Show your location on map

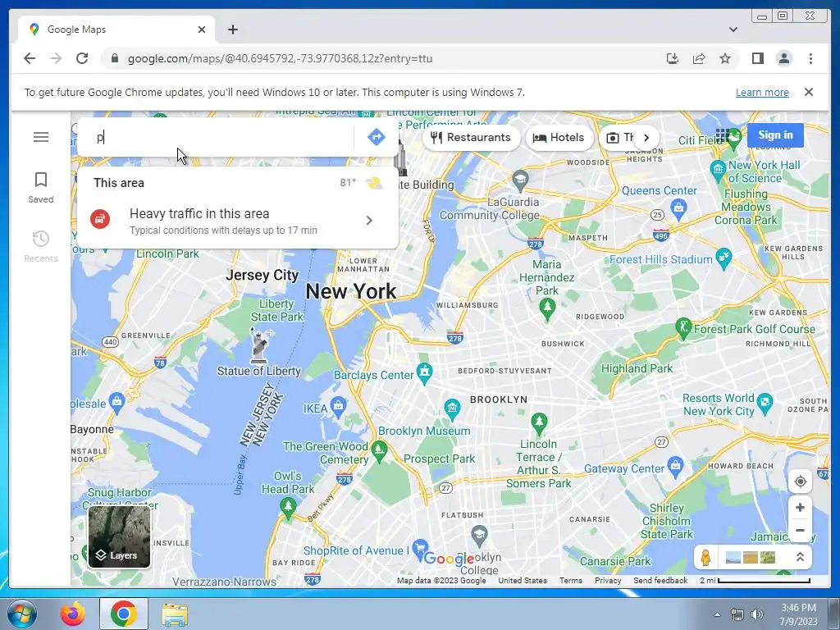[800, 482]
